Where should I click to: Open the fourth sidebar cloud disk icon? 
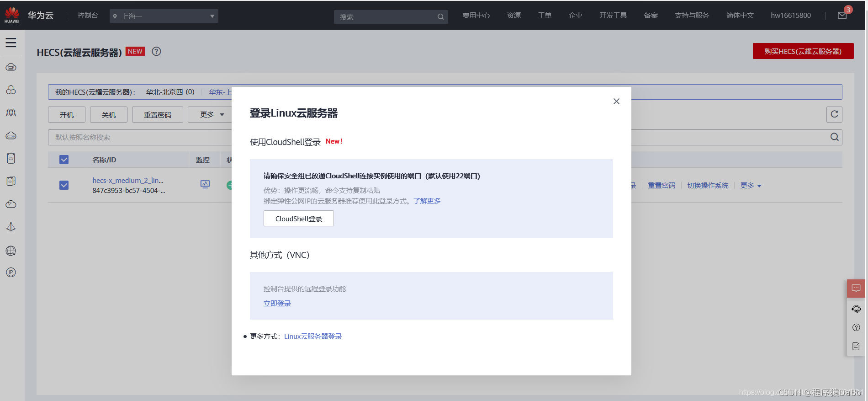[11, 136]
